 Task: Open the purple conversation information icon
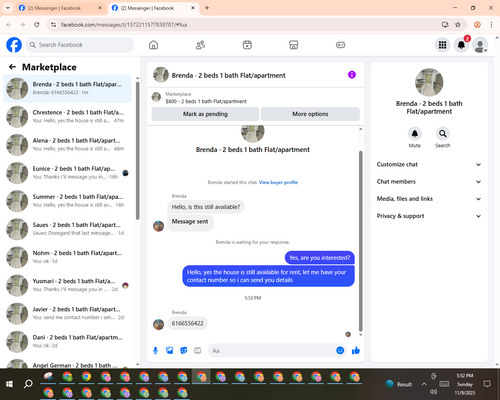tap(352, 75)
